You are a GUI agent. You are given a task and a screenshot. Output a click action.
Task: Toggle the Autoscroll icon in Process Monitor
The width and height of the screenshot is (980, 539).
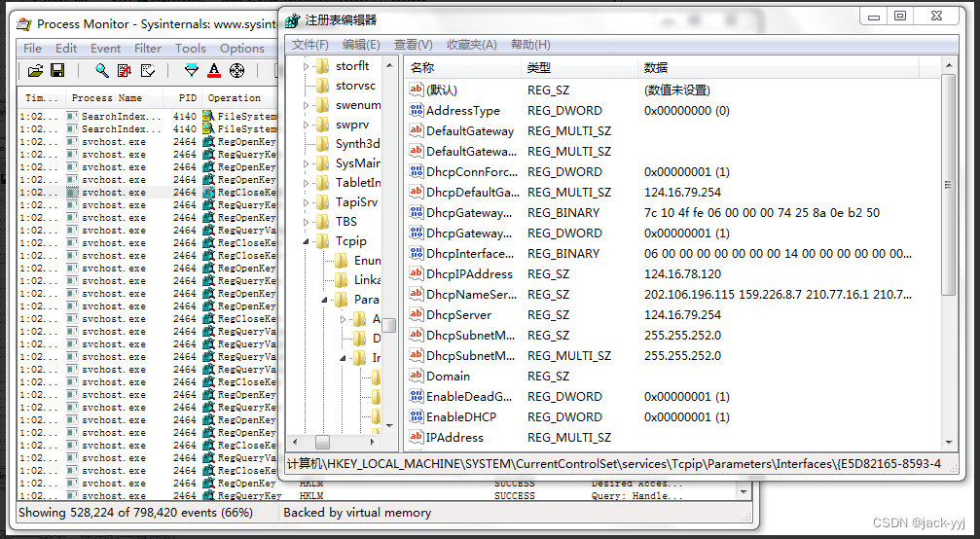tap(125, 71)
